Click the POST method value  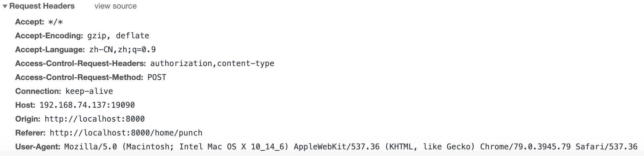point(157,77)
